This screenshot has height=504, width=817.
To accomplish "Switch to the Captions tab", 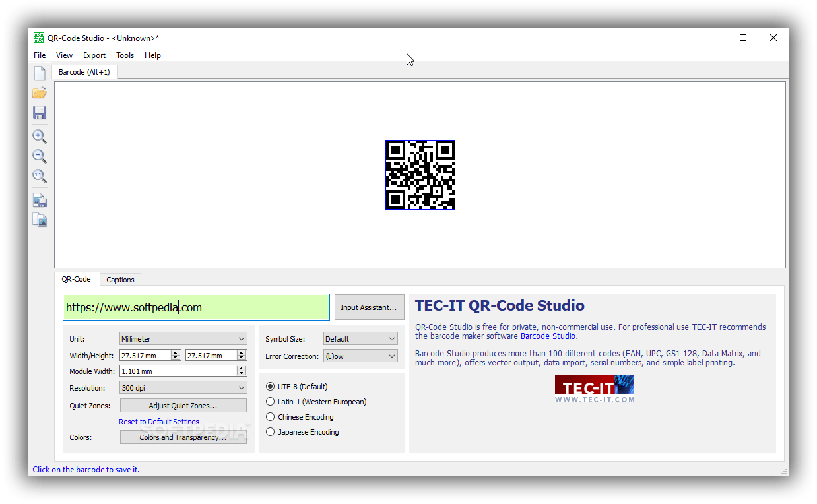I will [120, 280].
